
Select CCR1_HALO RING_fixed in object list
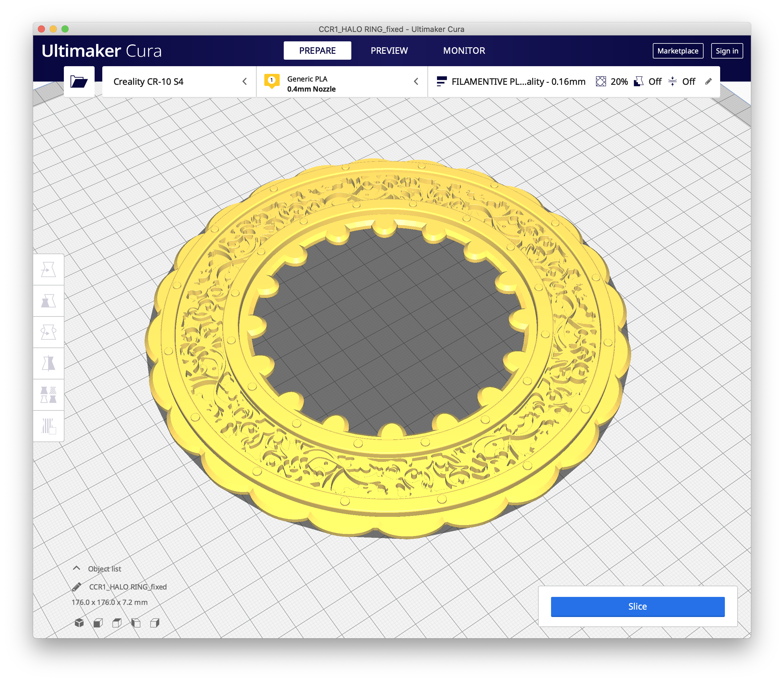pyautogui.click(x=128, y=587)
